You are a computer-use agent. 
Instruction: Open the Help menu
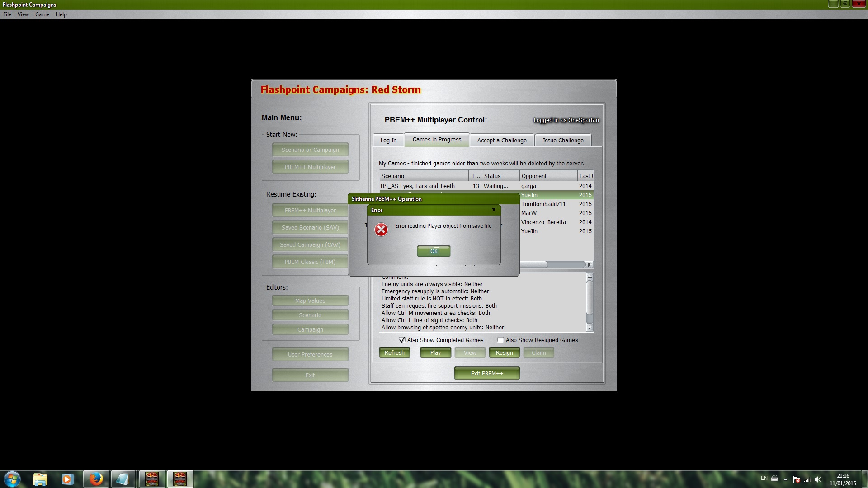pyautogui.click(x=61, y=14)
